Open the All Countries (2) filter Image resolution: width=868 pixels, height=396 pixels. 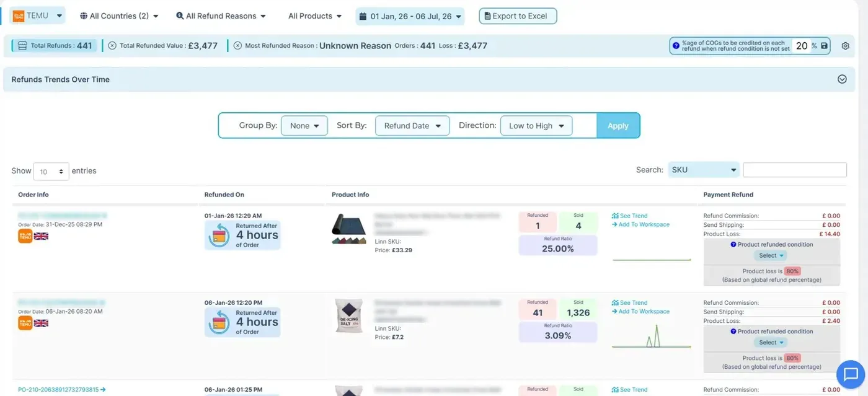pos(119,16)
